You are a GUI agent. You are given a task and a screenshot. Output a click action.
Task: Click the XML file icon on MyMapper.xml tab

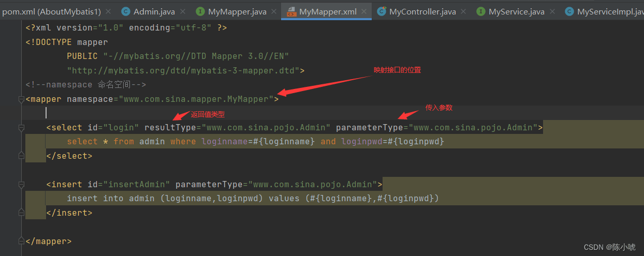[x=291, y=11]
